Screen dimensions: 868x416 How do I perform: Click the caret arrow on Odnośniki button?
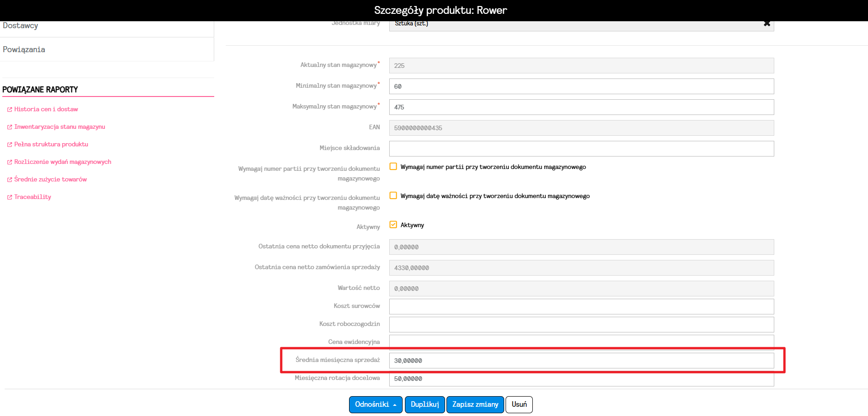click(395, 405)
